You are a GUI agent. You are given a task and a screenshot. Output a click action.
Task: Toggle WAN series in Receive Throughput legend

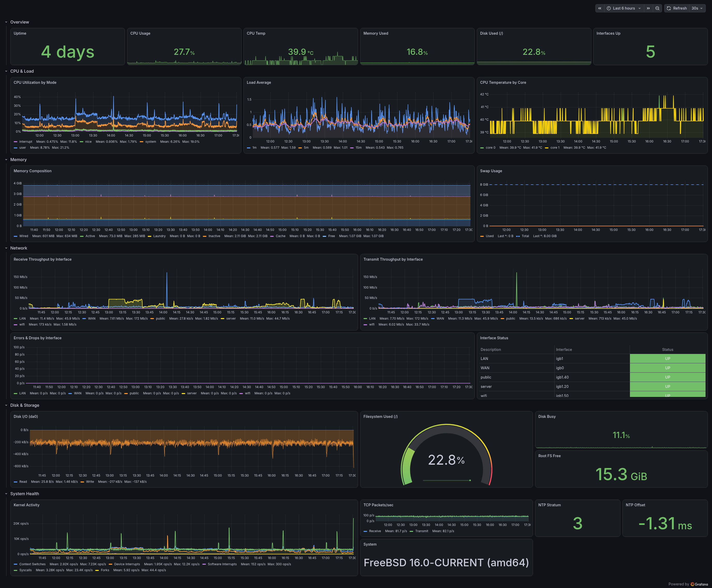(x=89, y=318)
